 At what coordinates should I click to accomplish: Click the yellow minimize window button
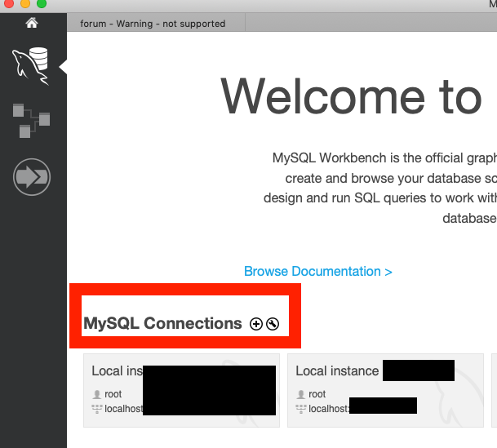tap(25, 3)
